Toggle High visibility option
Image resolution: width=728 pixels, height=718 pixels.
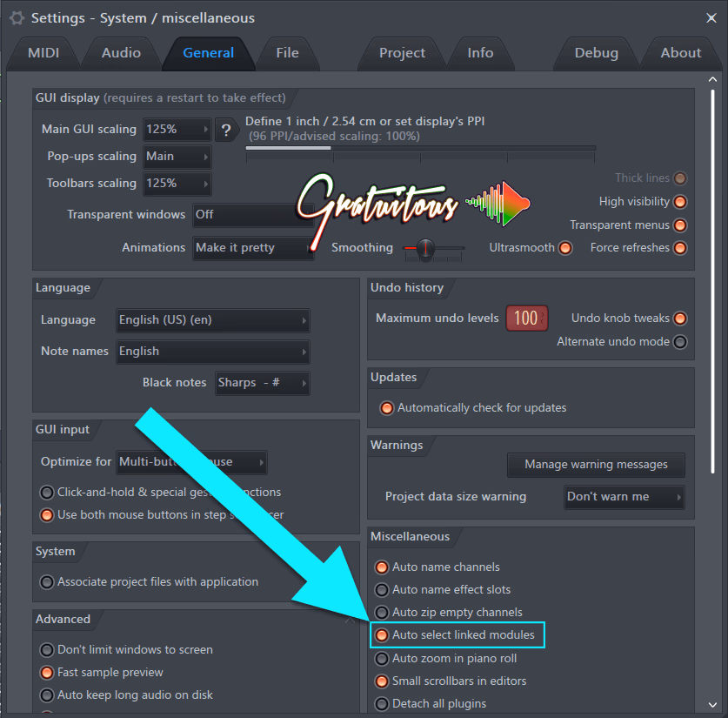tap(679, 202)
